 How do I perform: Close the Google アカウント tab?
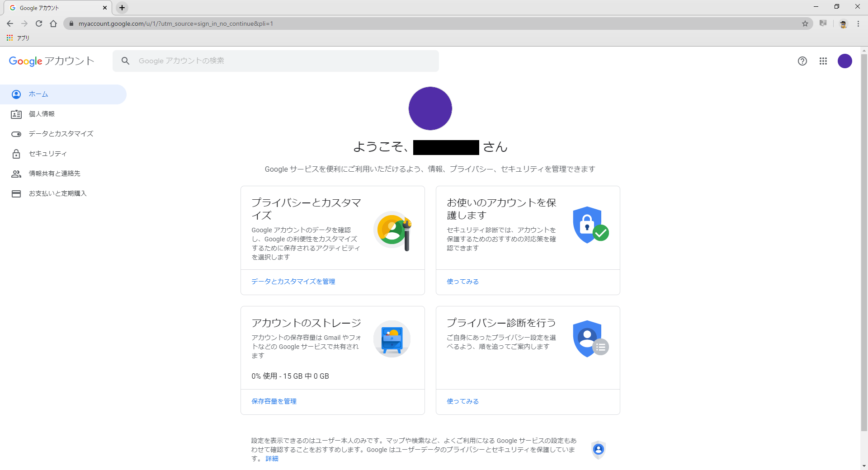click(105, 8)
